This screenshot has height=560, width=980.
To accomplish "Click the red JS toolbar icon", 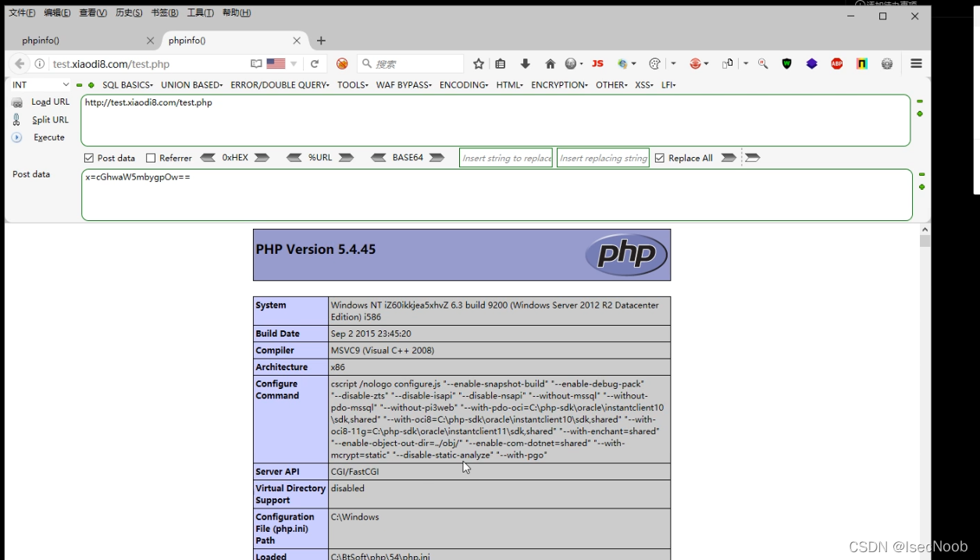I will [597, 64].
